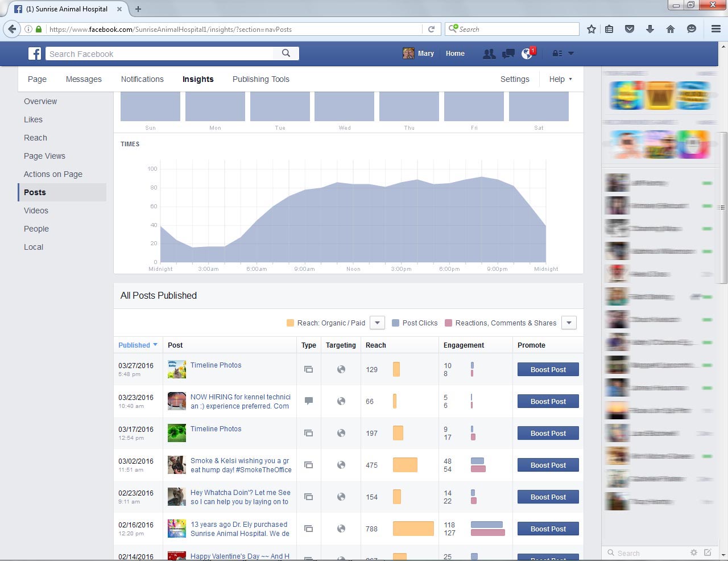The height and width of the screenshot is (561, 728).
Task: Open the Facebook notifications globe icon
Action: pos(527,53)
